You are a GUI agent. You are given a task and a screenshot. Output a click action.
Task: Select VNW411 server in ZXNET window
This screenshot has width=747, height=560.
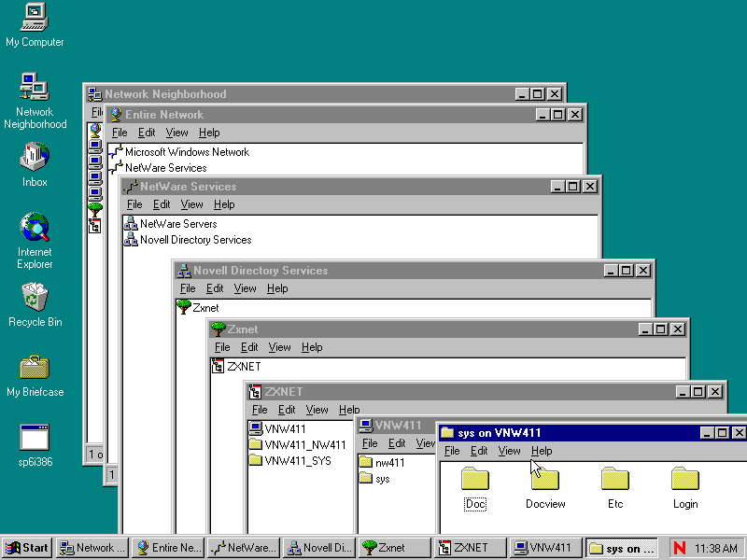click(x=277, y=428)
